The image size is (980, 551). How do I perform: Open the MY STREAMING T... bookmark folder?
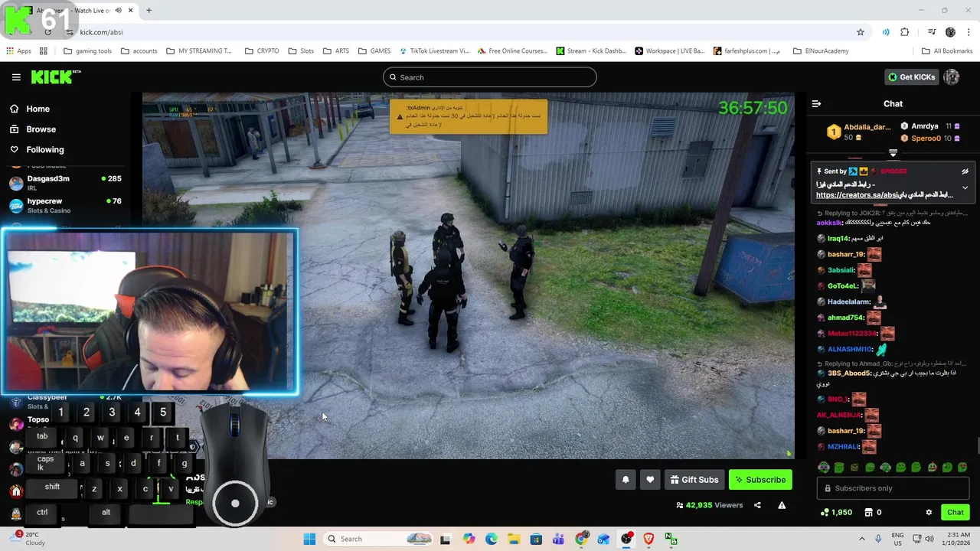click(199, 51)
